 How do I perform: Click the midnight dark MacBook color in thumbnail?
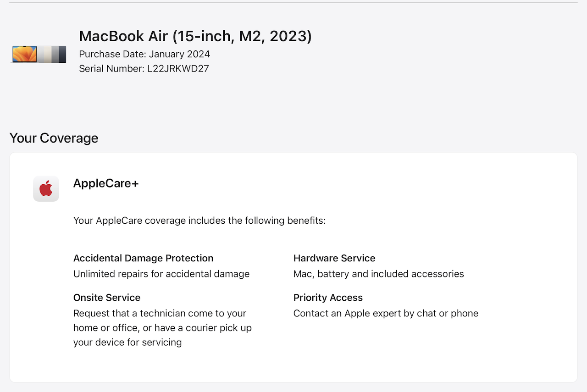click(x=62, y=54)
